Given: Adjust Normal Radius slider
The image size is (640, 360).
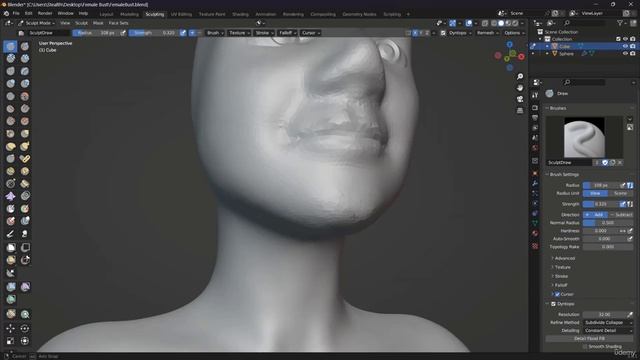Looking at the screenshot, I should tap(608, 223).
